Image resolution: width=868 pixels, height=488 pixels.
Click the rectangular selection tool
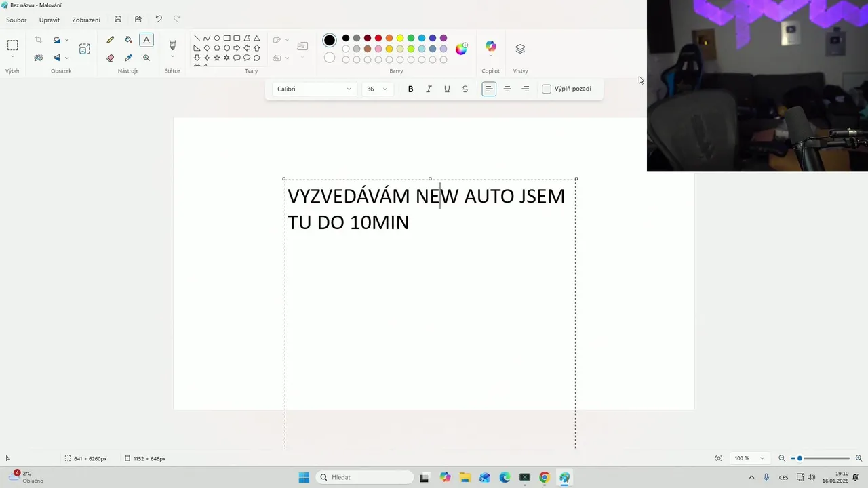12,45
